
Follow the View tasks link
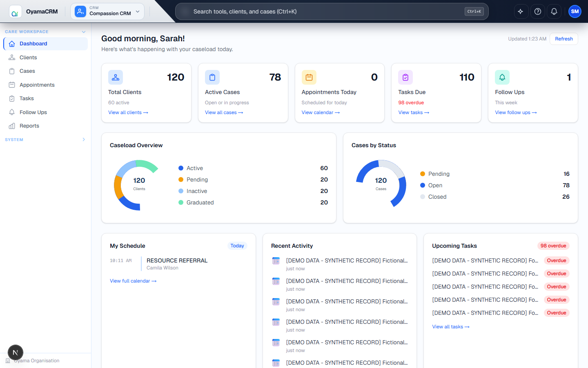click(x=414, y=112)
